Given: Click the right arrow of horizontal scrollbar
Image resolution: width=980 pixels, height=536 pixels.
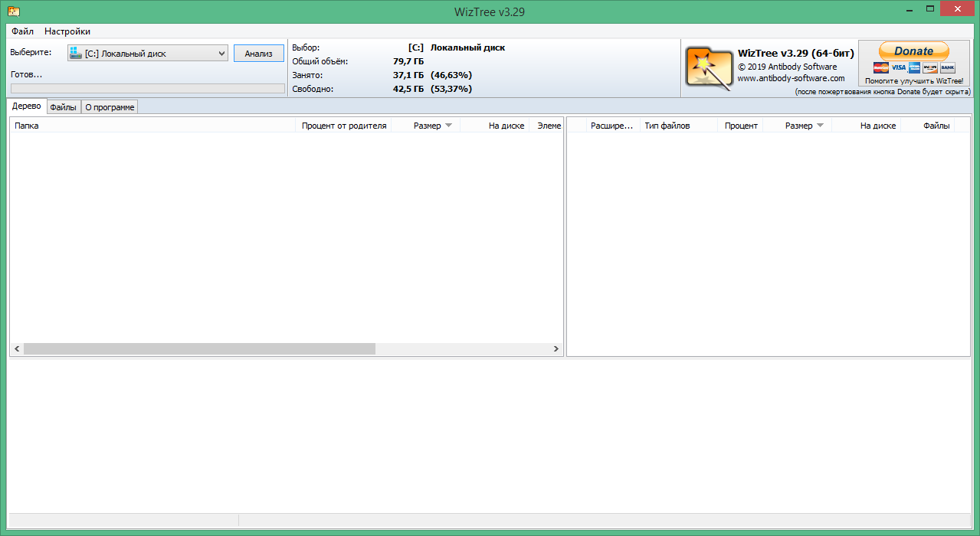Looking at the screenshot, I should tap(556, 348).
